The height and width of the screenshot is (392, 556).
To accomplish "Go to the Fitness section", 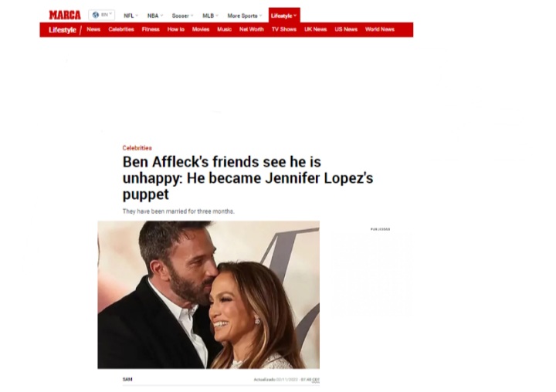I will coord(151,29).
